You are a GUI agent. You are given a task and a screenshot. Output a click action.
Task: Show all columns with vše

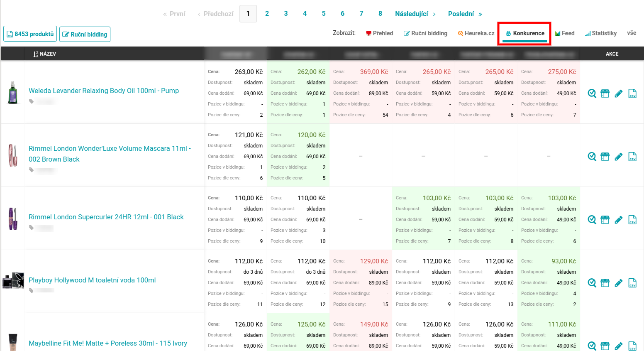point(631,33)
